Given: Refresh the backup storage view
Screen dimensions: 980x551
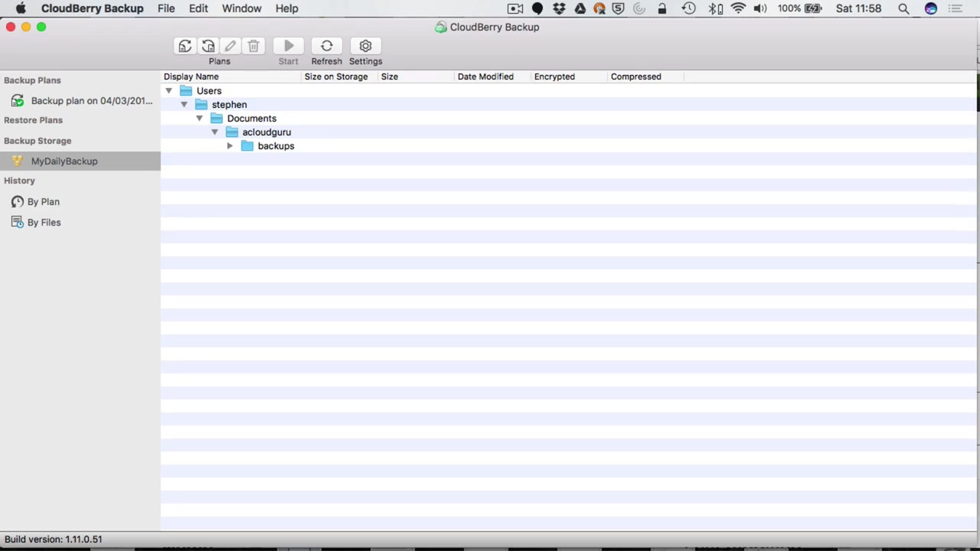Looking at the screenshot, I should pyautogui.click(x=327, y=47).
